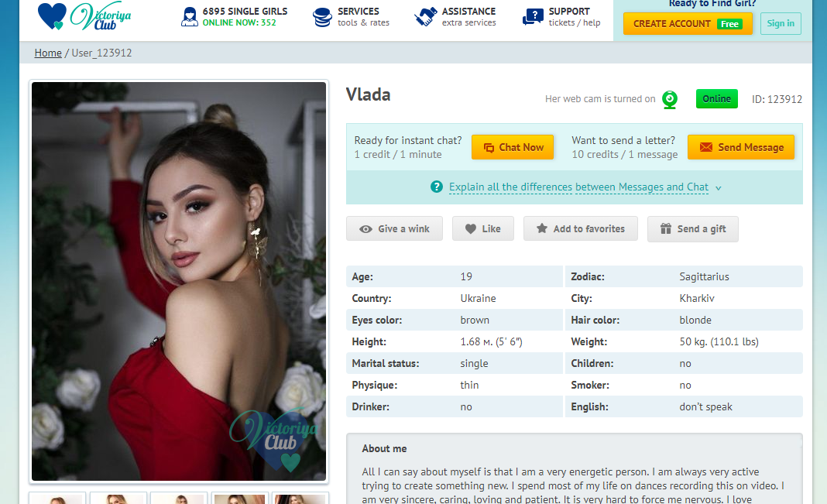Click the Send Message button
The width and height of the screenshot is (827, 504).
(741, 147)
